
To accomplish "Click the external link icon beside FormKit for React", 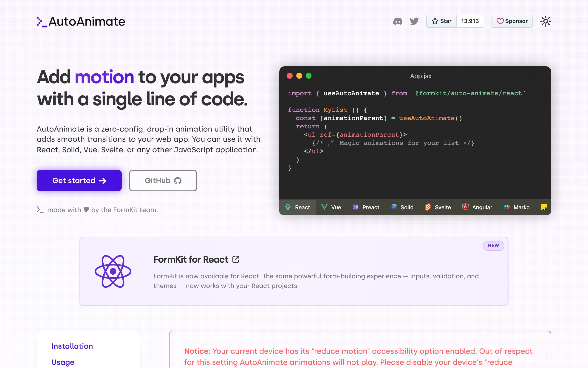I will coord(236,259).
